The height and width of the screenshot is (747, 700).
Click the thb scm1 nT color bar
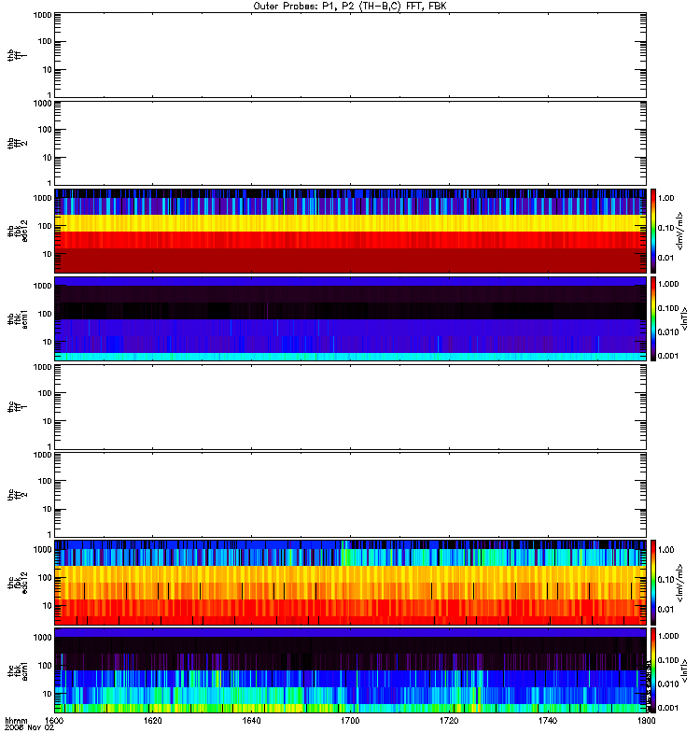pyautogui.click(x=653, y=318)
